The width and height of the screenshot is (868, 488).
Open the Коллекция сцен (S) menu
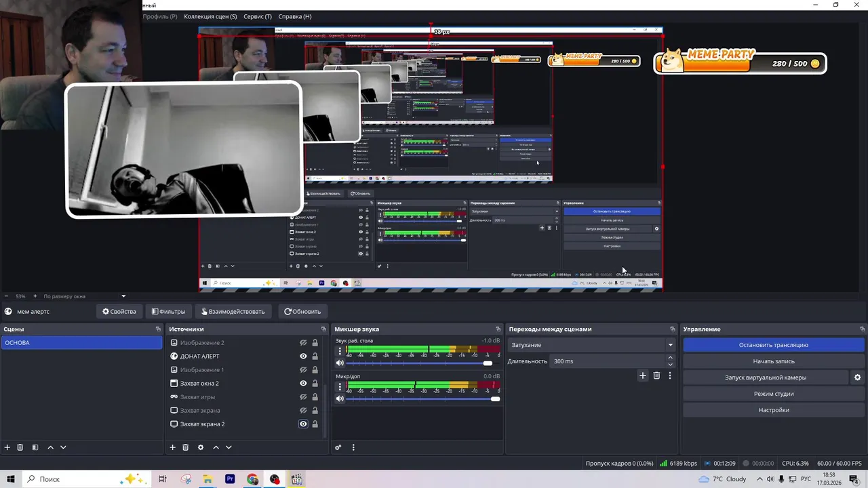coord(210,16)
